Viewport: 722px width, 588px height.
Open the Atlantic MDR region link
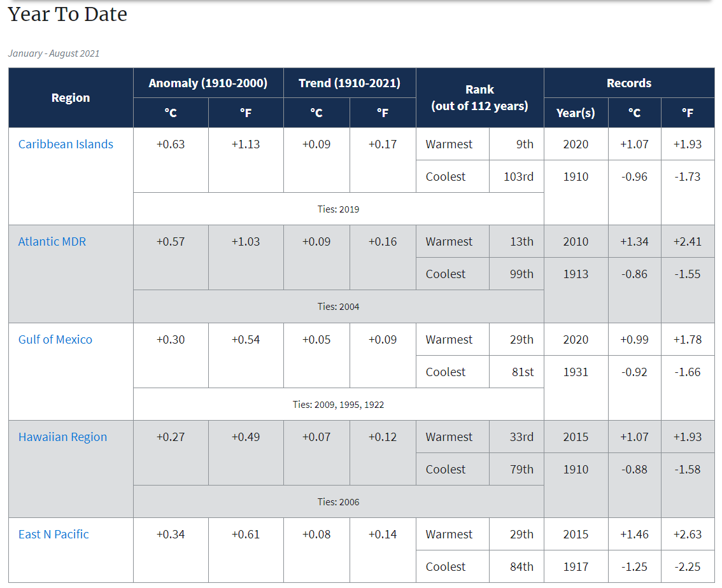pyautogui.click(x=52, y=242)
